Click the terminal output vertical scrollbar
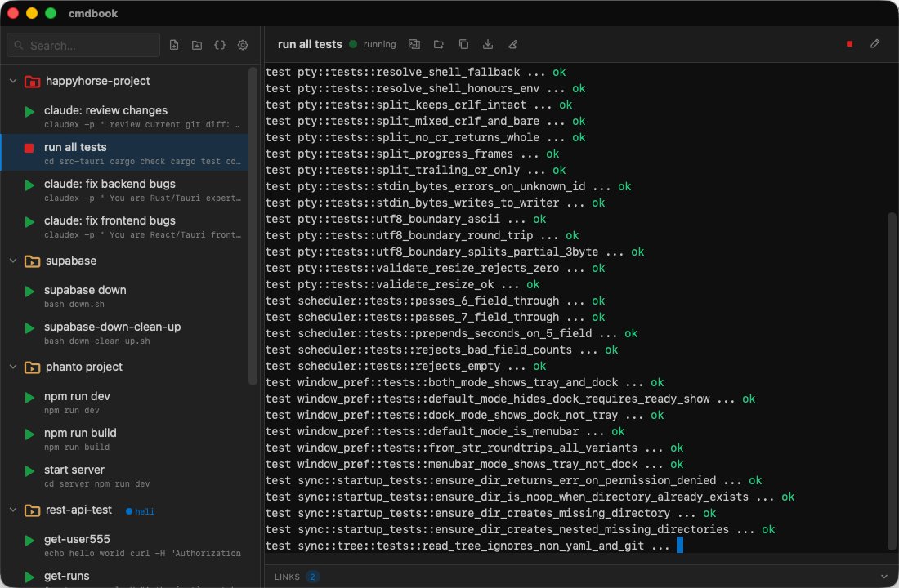The image size is (899, 588). 891,381
